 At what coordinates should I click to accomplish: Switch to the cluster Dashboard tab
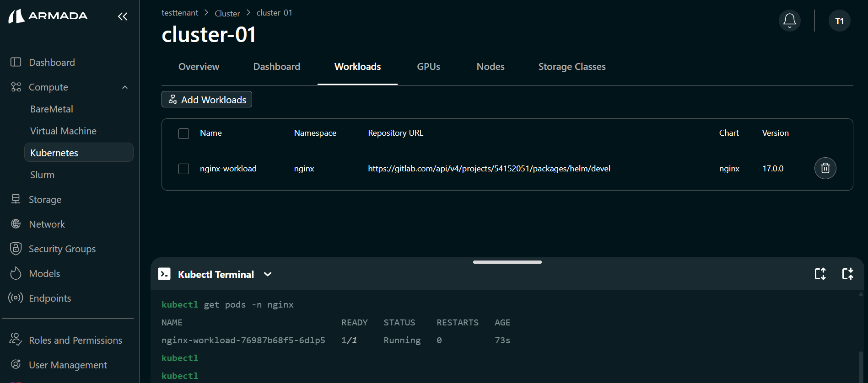point(277,67)
